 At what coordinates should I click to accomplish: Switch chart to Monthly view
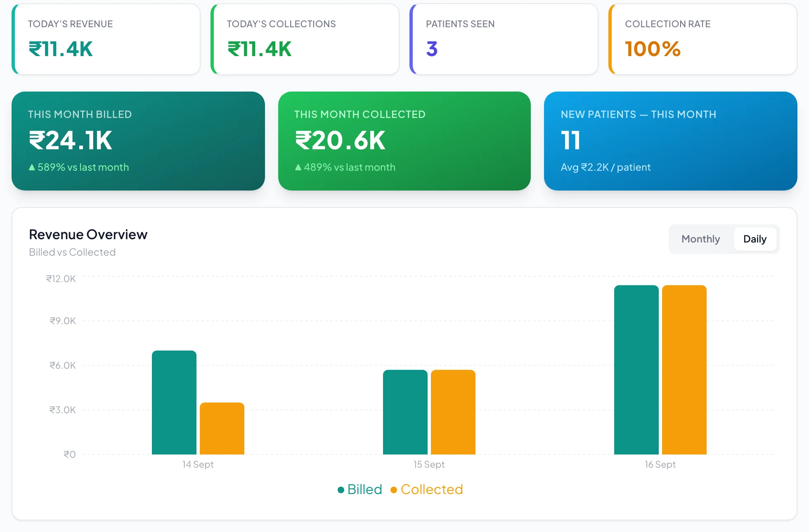(x=700, y=239)
